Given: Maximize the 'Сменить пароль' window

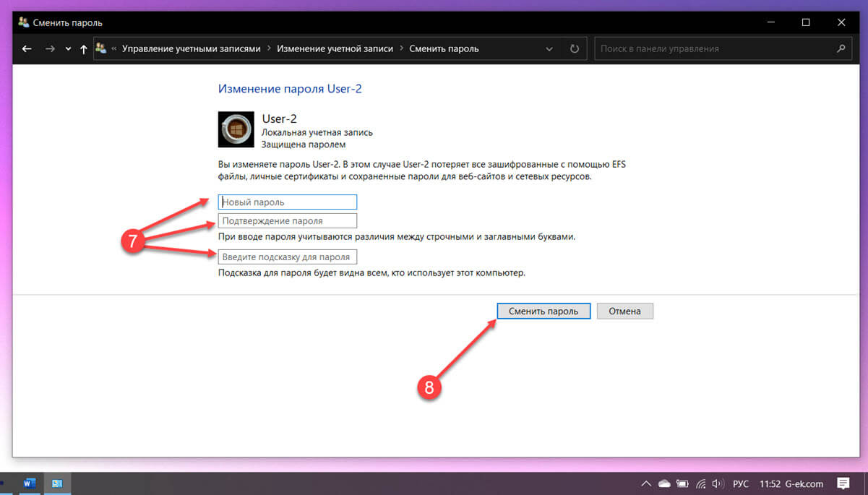Looking at the screenshot, I should coord(806,22).
